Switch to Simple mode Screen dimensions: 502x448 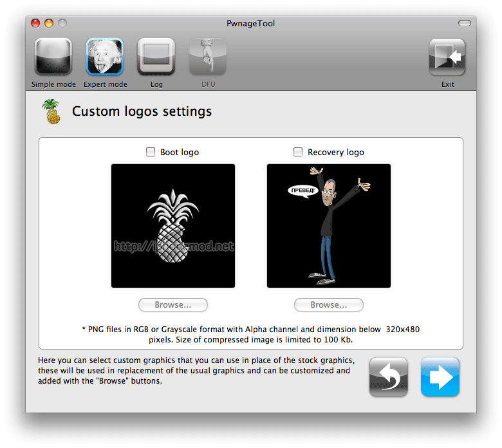(53, 57)
